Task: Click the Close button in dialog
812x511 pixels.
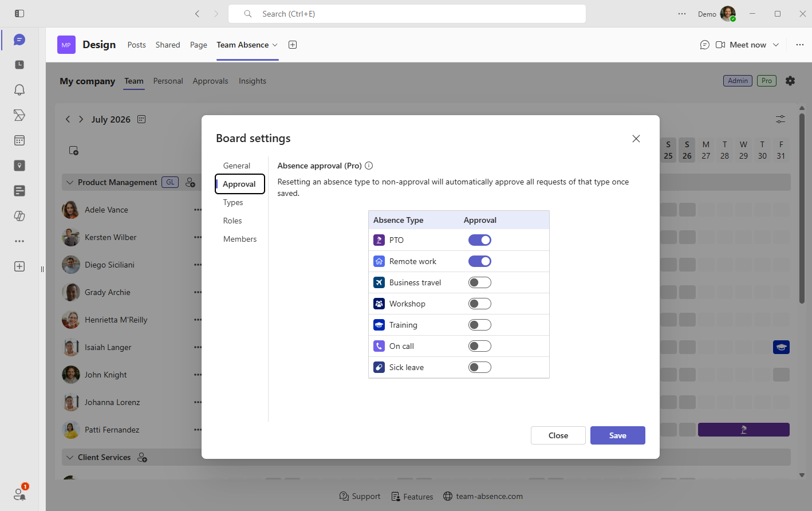Action: 558,435
